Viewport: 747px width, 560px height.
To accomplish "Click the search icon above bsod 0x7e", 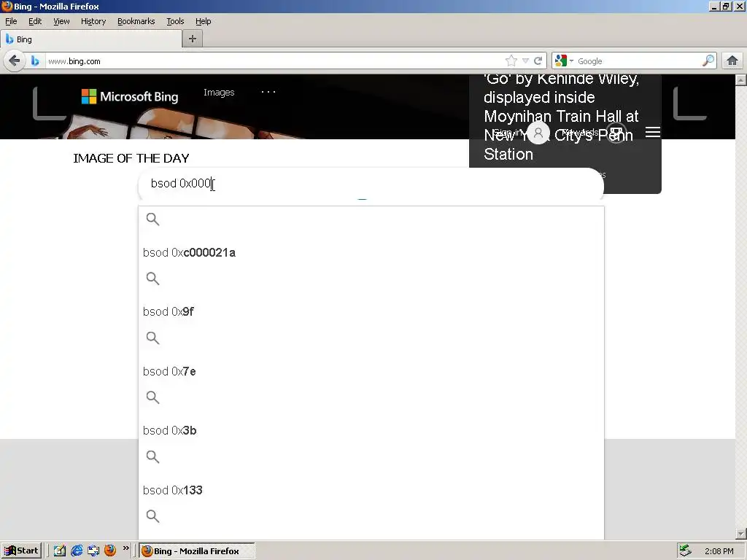I will 152,338.
